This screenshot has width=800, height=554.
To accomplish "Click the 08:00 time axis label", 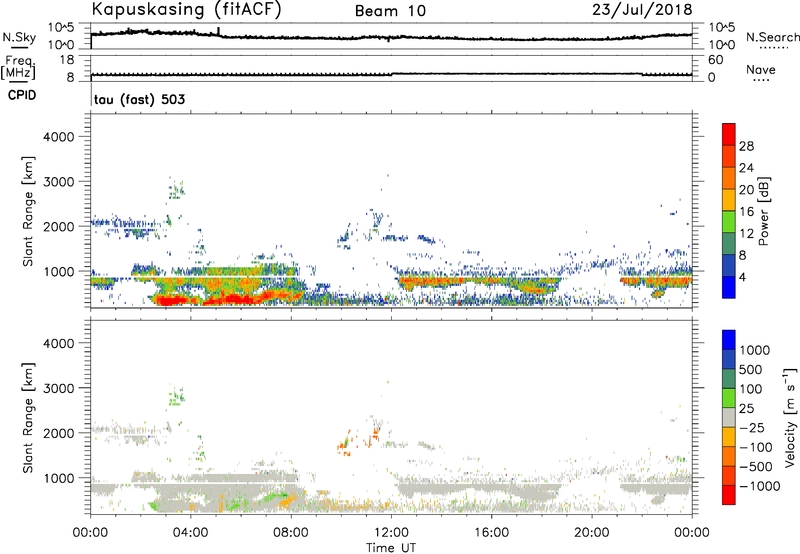I will point(291,533).
